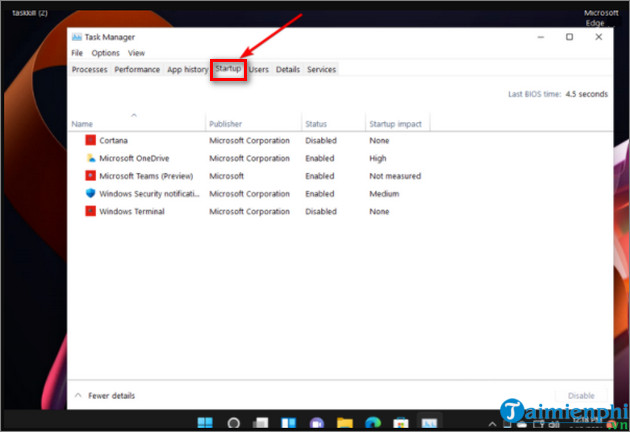Open taskbar Search circle icon
The image size is (630, 432).
[x=233, y=423]
